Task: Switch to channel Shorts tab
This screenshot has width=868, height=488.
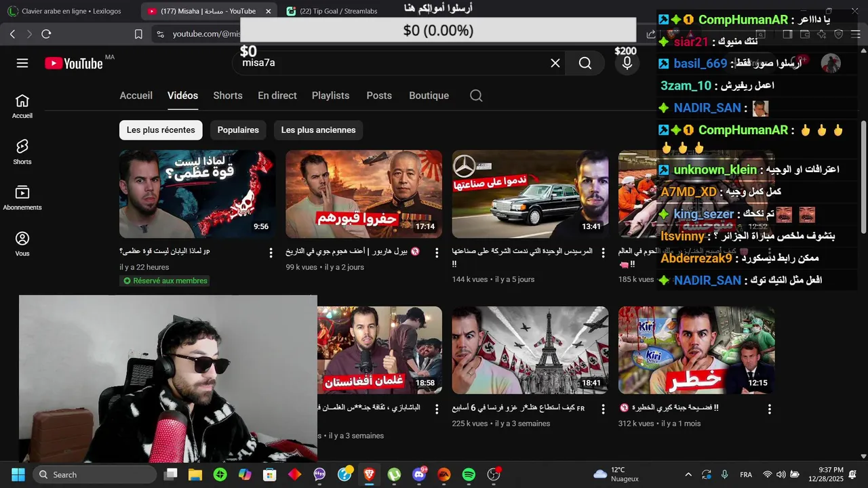Action: (x=228, y=96)
